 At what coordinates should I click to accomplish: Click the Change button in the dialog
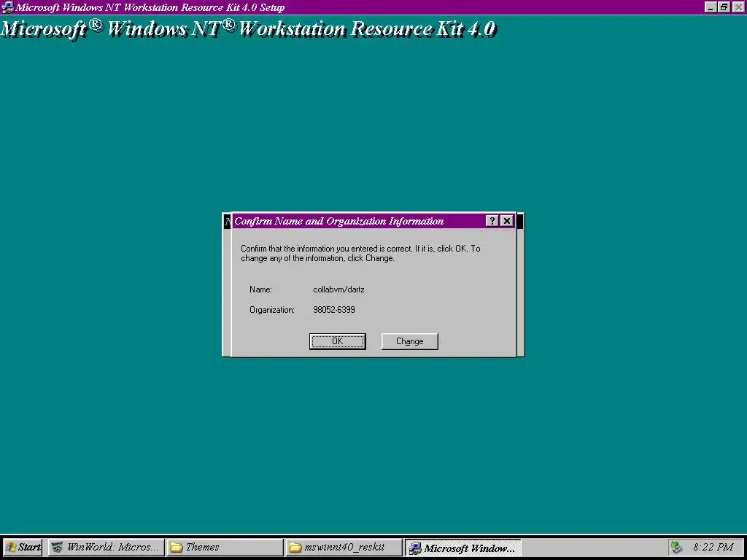pyautogui.click(x=410, y=341)
